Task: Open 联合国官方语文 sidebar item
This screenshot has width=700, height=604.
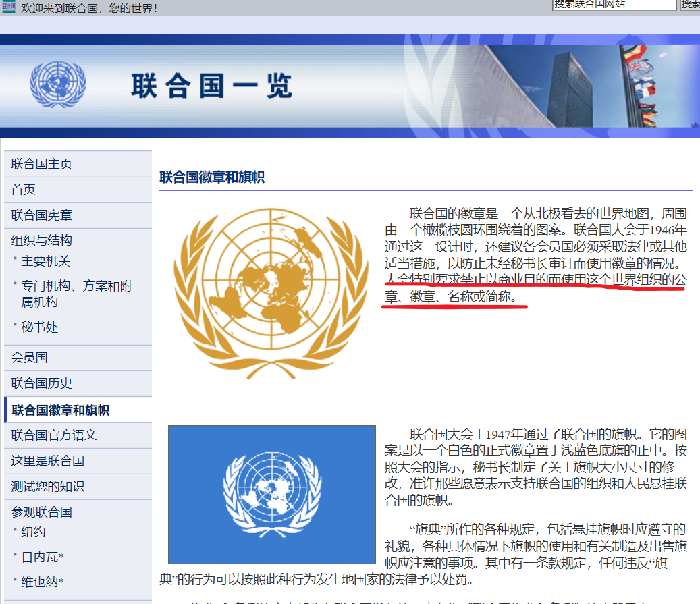Action: 54,435
